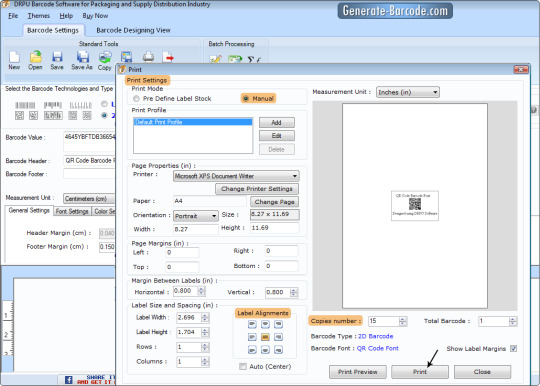
Task: Open the Centimeters measurement unit dropdown
Action: 89,199
